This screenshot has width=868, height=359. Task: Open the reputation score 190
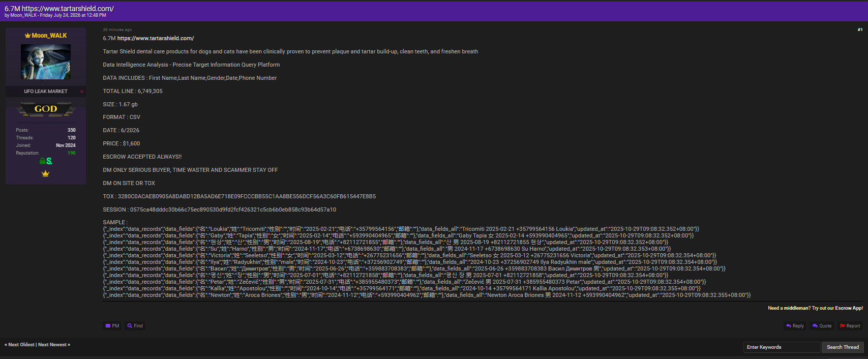[x=72, y=153]
